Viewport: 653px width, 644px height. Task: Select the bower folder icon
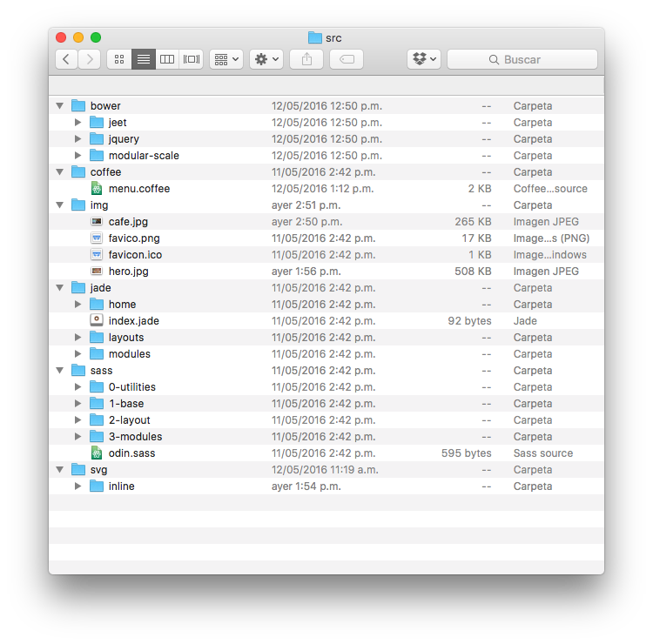click(78, 105)
